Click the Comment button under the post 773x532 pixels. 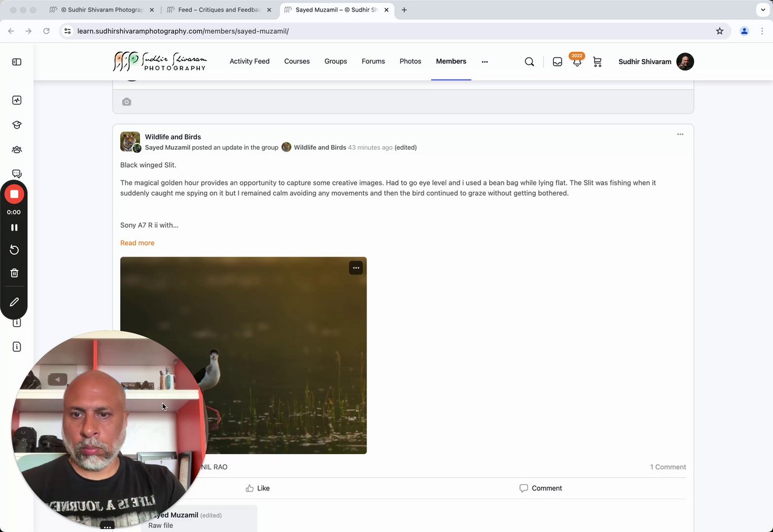pos(540,488)
